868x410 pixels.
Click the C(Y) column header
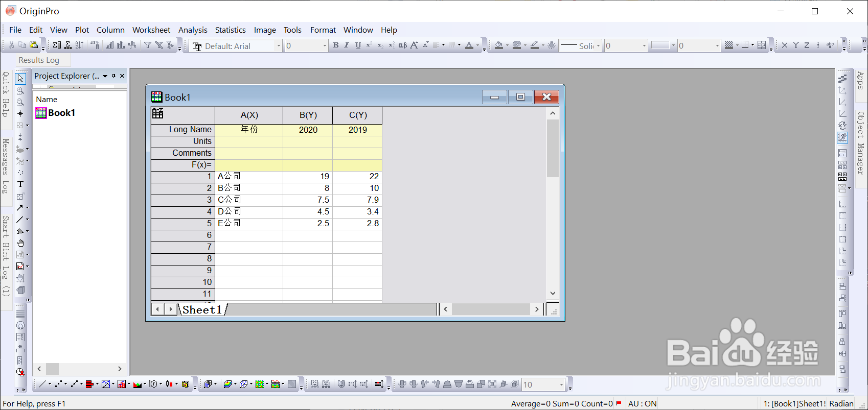click(358, 115)
